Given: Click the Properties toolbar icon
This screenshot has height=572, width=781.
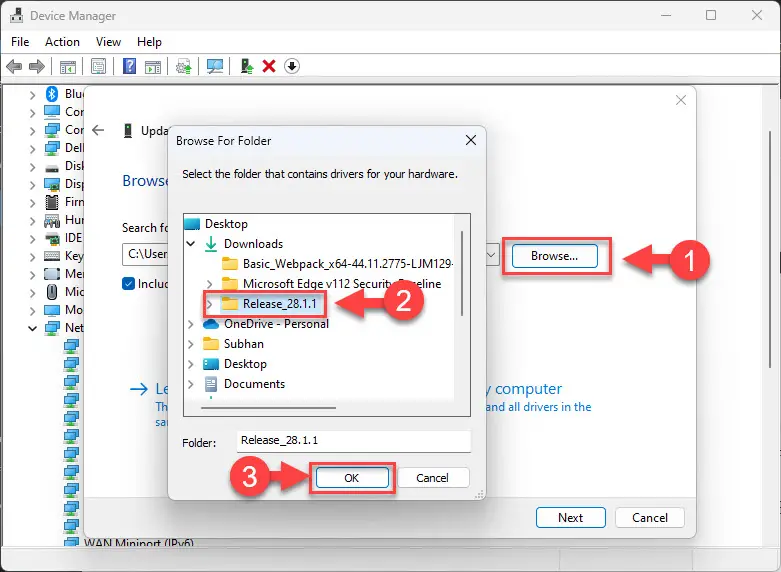Looking at the screenshot, I should 98,67.
